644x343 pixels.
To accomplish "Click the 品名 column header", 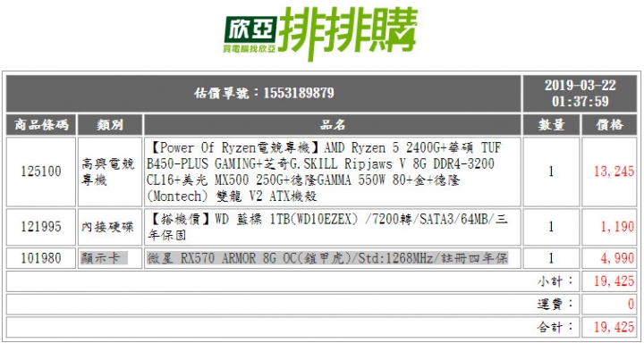I will [x=332, y=125].
